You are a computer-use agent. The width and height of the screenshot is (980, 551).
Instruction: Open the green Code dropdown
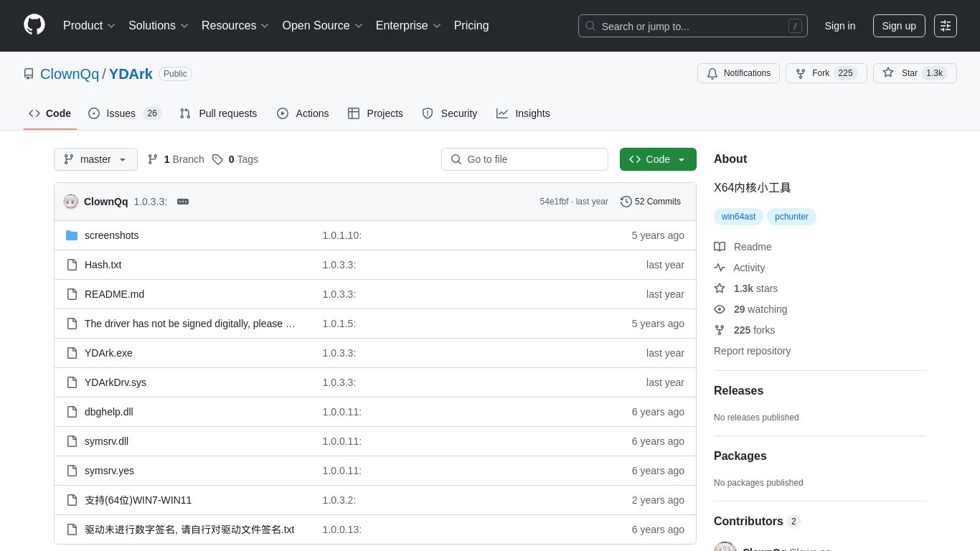pos(657,159)
